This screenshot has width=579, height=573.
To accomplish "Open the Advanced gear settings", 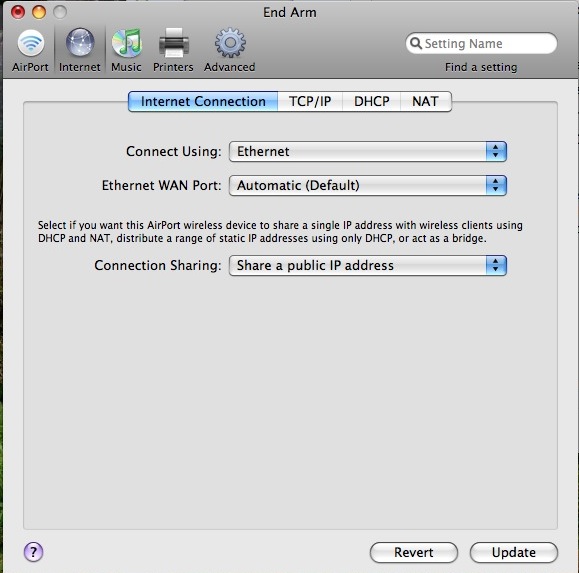I will (230, 50).
